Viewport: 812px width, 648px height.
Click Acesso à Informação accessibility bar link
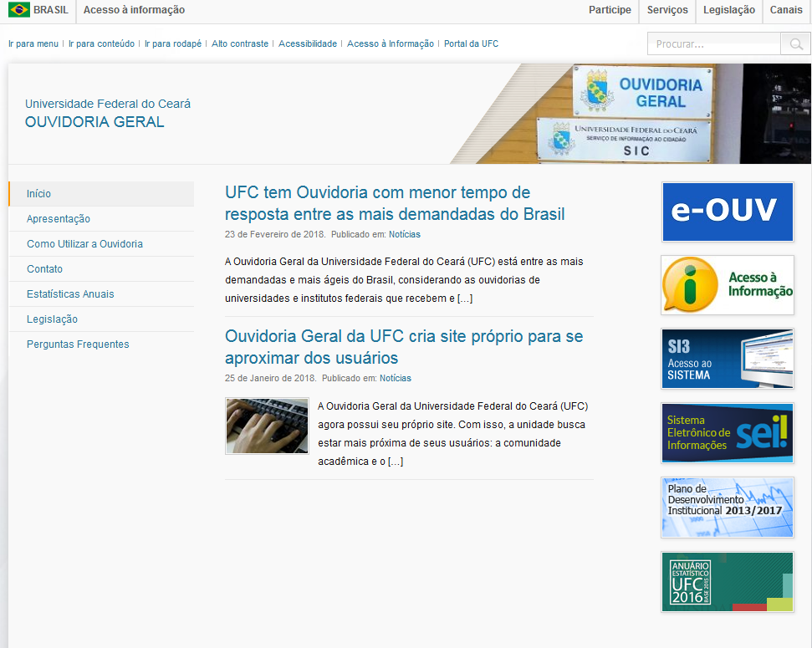tap(391, 43)
